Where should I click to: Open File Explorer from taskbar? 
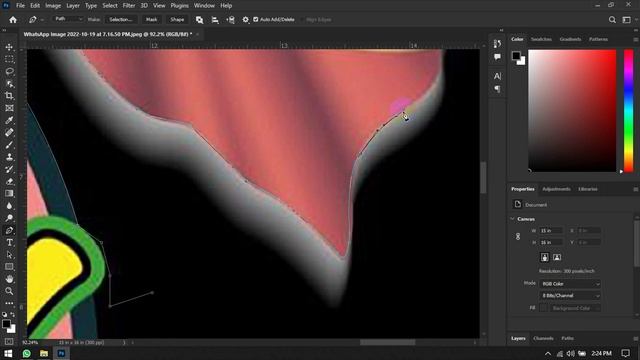pos(44,353)
